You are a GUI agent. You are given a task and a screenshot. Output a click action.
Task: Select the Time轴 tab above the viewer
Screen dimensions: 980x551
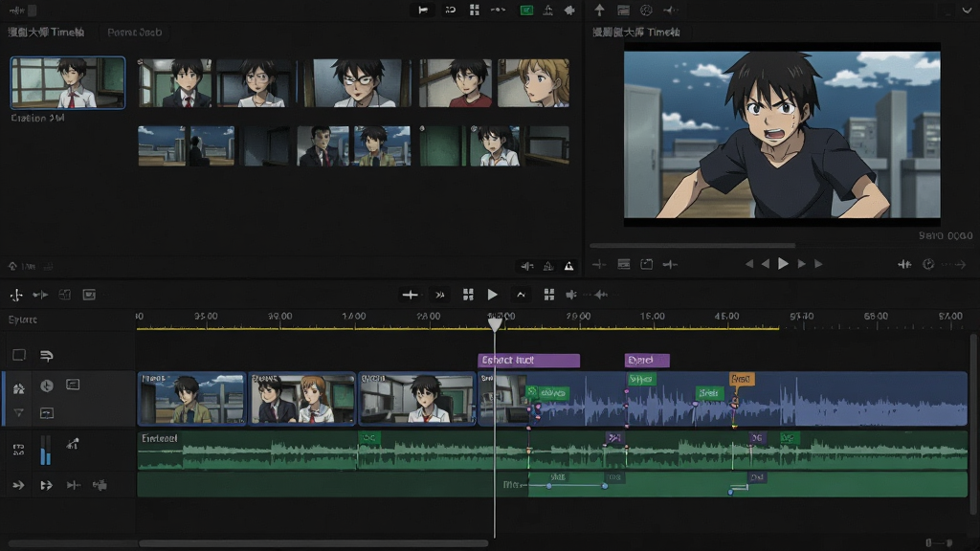point(636,33)
